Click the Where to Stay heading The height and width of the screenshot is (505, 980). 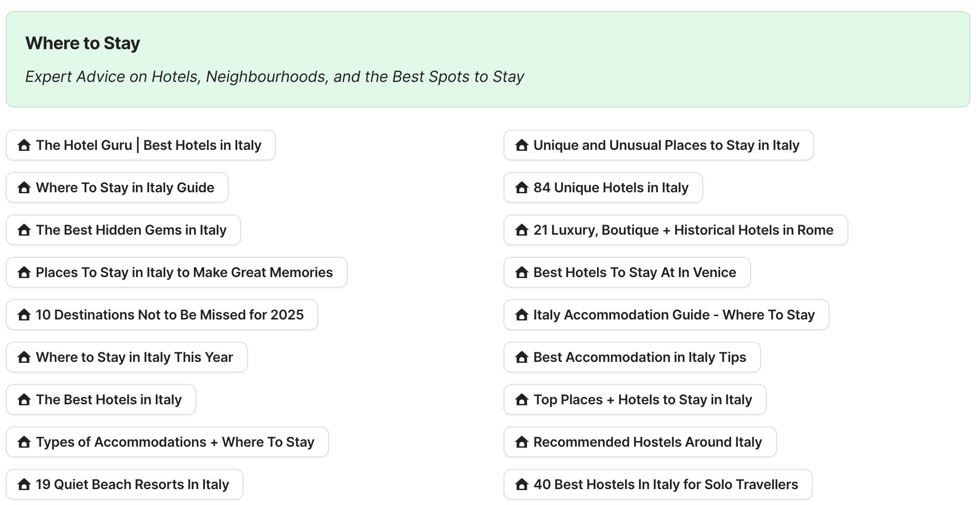tap(82, 43)
